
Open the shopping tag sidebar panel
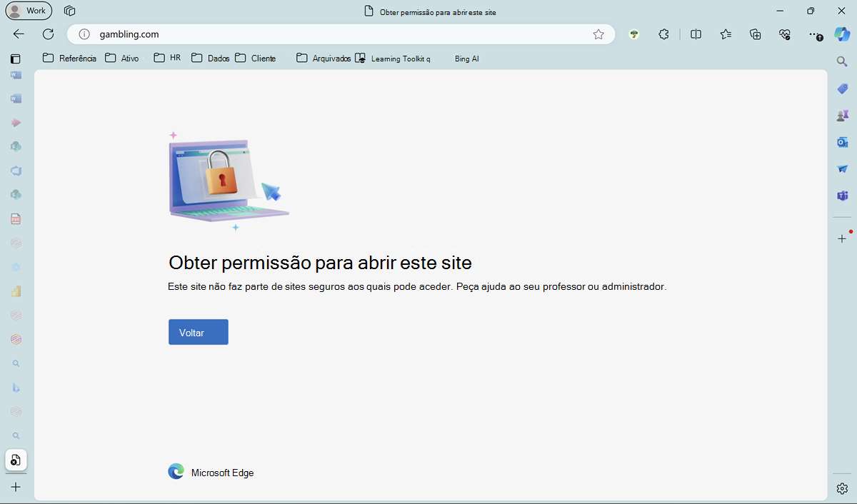point(841,89)
